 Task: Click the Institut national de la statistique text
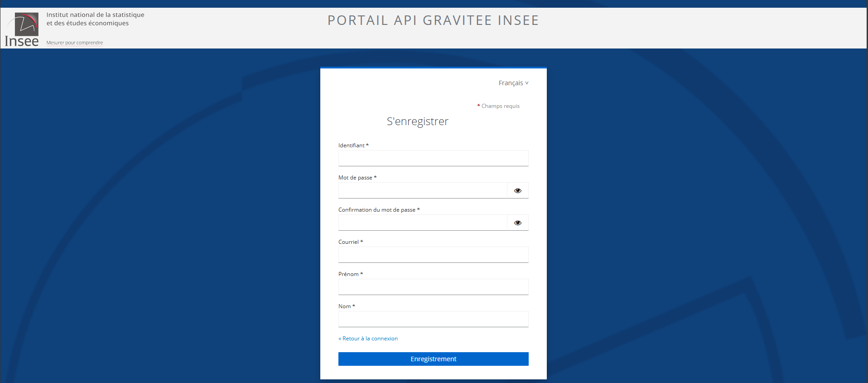(95, 15)
